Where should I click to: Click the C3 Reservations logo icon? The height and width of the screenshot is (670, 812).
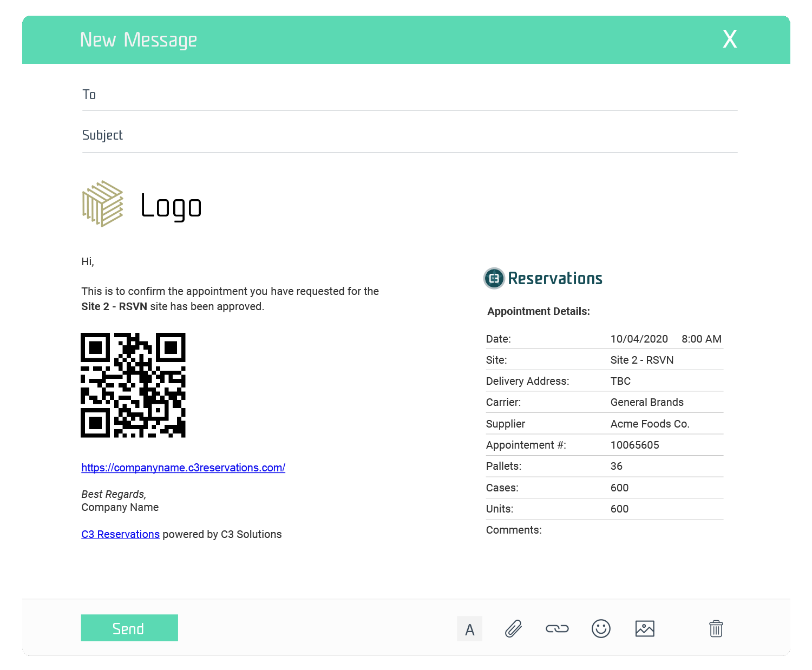[x=494, y=278]
